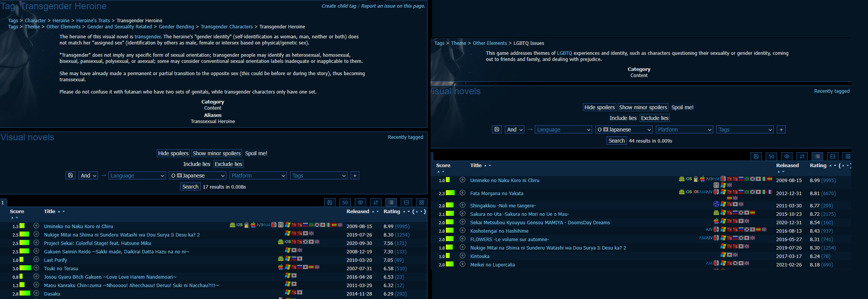This screenshot has height=299, width=868.
Task: Click Report an issue on this page
Action: coord(393,6)
